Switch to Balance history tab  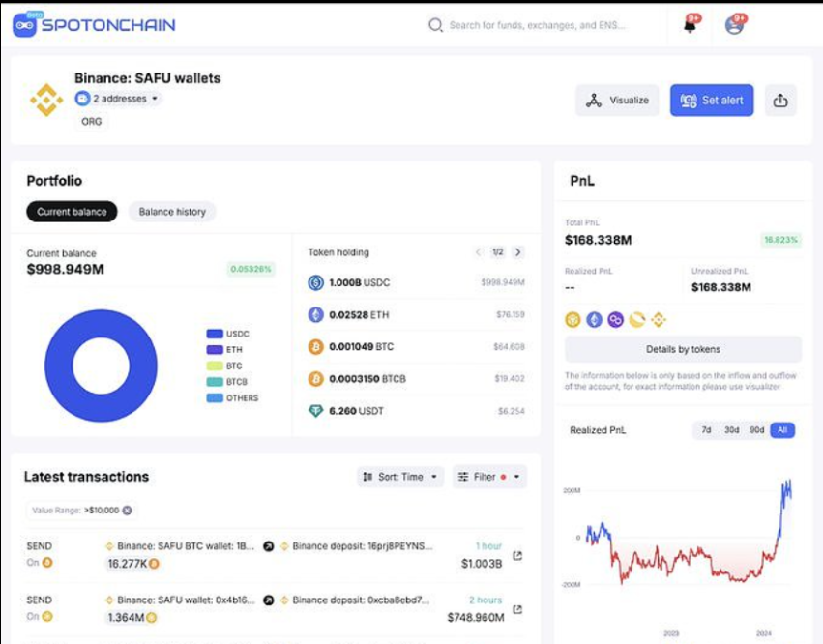(172, 212)
